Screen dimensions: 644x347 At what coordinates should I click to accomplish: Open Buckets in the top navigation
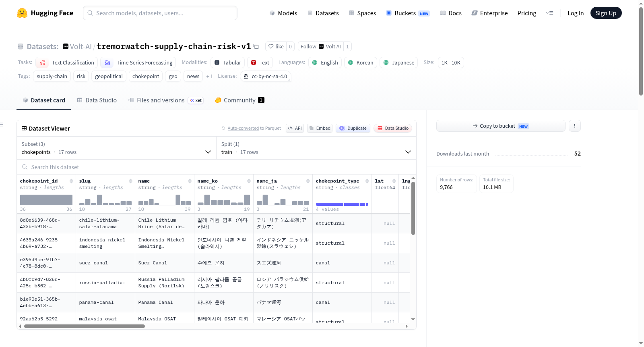click(408, 13)
